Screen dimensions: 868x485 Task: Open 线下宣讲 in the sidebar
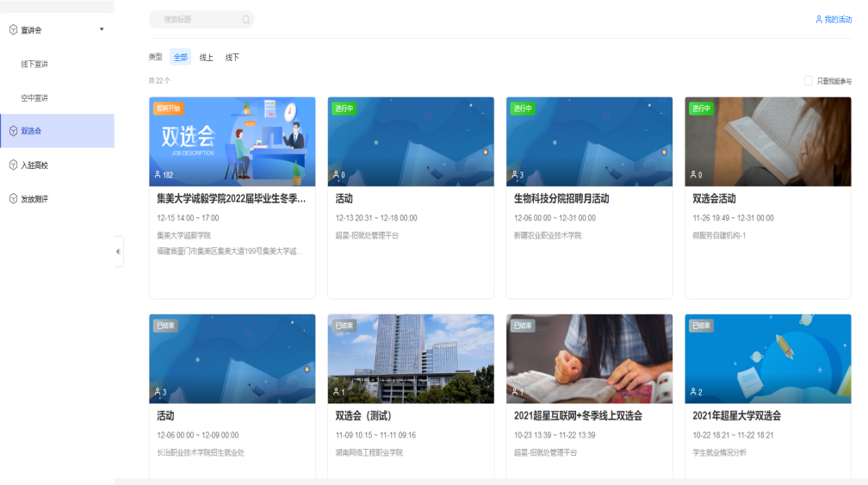tap(34, 65)
